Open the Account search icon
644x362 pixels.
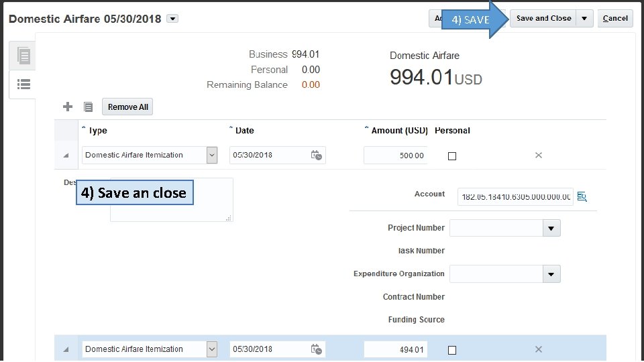582,196
